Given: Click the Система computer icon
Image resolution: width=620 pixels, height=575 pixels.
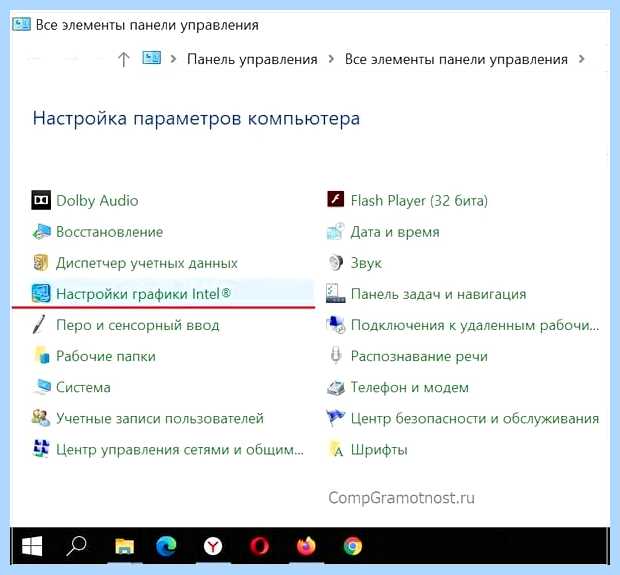Looking at the screenshot, I should pos(42,387).
